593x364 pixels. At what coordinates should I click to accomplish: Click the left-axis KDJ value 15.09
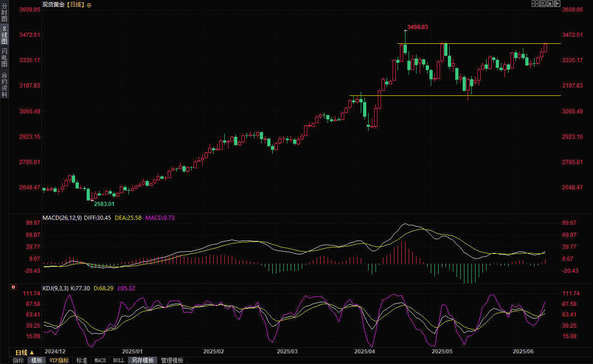click(x=33, y=336)
